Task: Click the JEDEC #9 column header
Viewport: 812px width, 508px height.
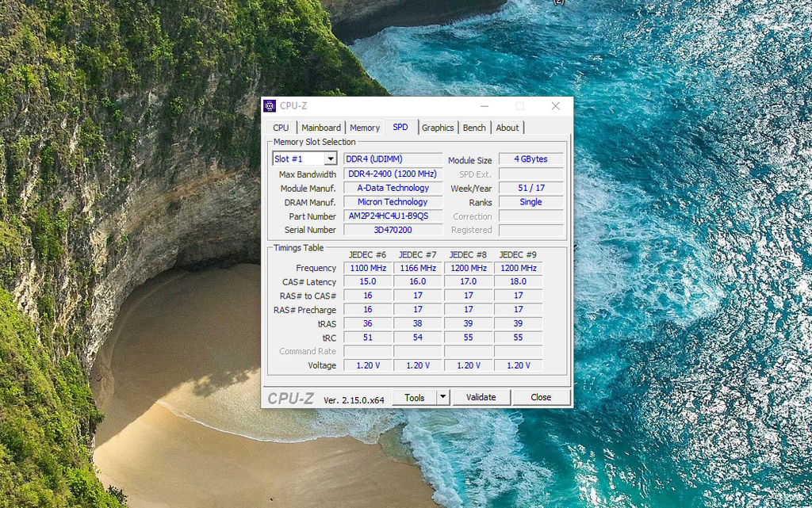Action: 519,254
